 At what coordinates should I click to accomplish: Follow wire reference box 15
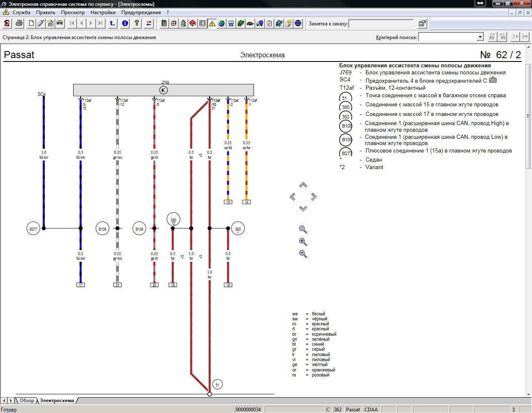(x=228, y=202)
